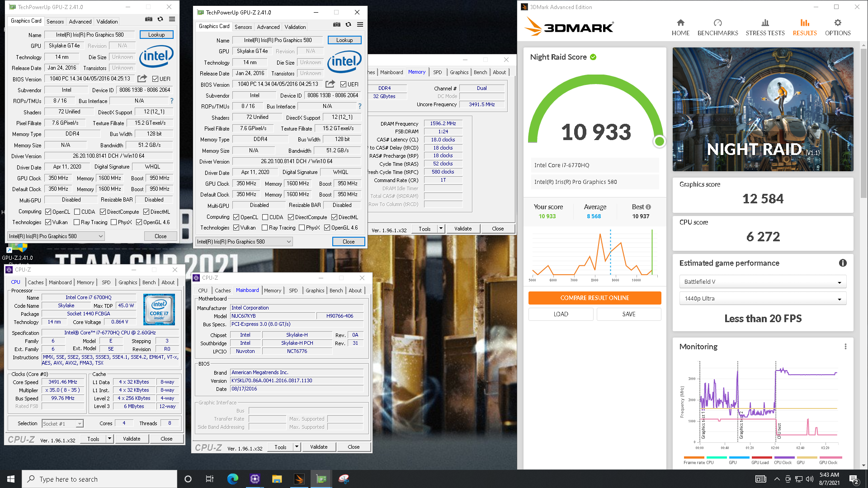The width and height of the screenshot is (868, 488).
Task: Click BIOS export share icon in left GPU-Z
Action: click(x=142, y=79)
